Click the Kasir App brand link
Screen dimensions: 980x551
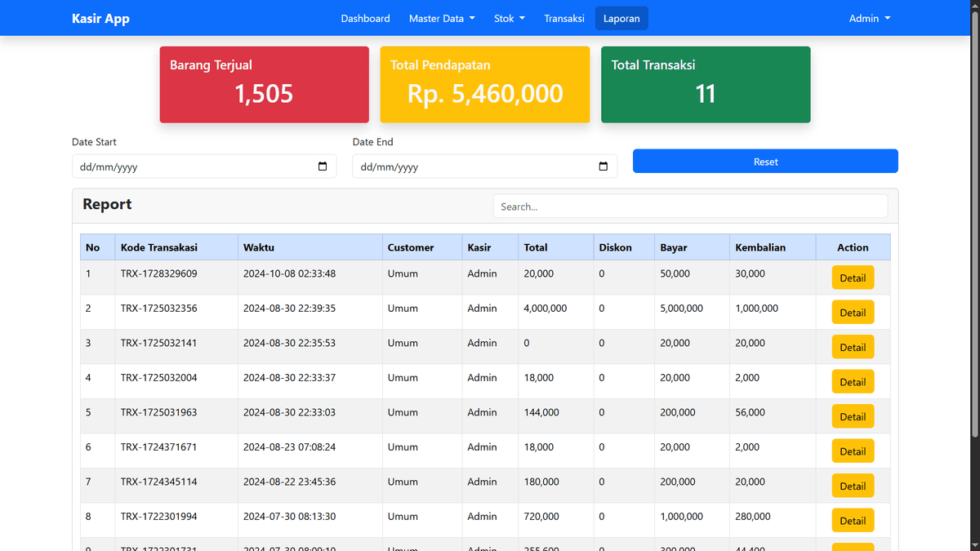pos(100,18)
